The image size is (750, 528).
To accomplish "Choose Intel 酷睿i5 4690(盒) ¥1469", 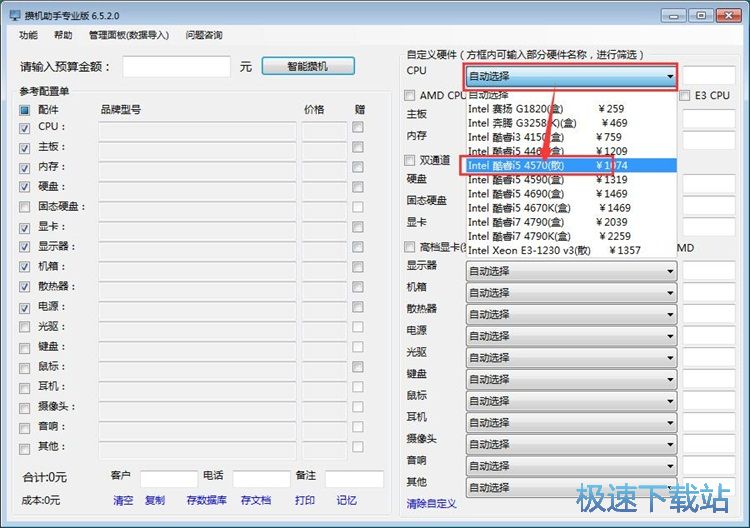I will click(x=571, y=194).
